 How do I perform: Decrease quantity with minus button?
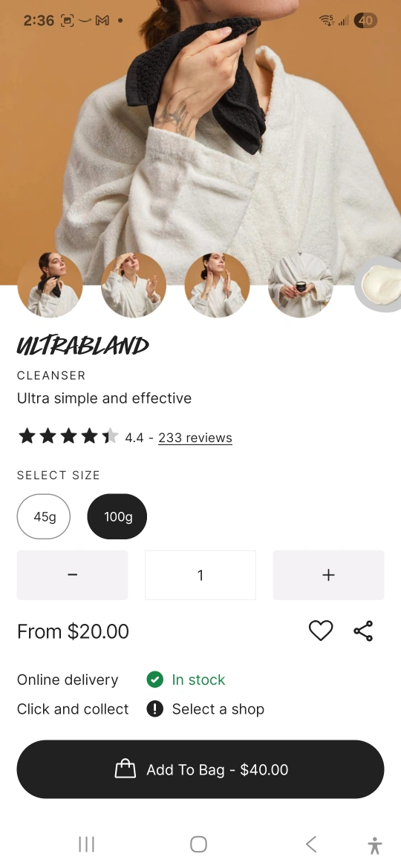pyautogui.click(x=73, y=575)
